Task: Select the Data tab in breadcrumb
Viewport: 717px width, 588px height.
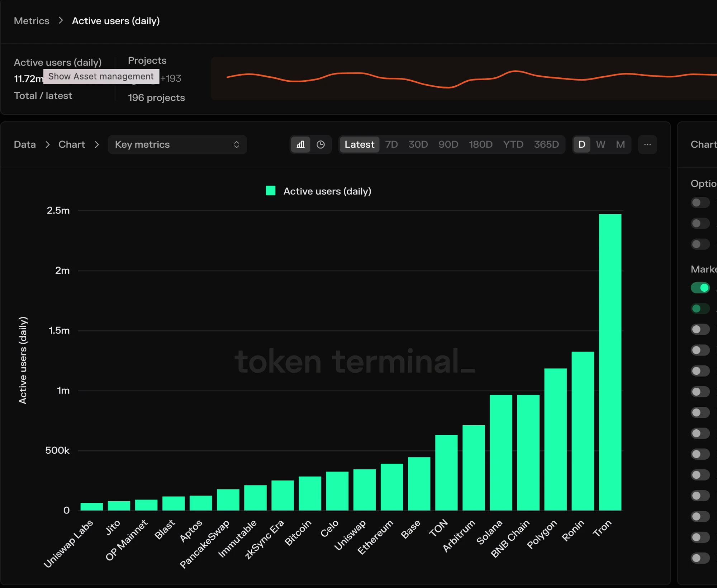Action: click(x=25, y=145)
